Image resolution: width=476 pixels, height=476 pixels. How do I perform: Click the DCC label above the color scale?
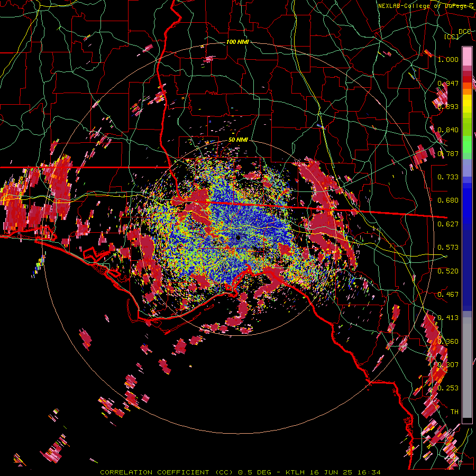pyautogui.click(x=464, y=32)
